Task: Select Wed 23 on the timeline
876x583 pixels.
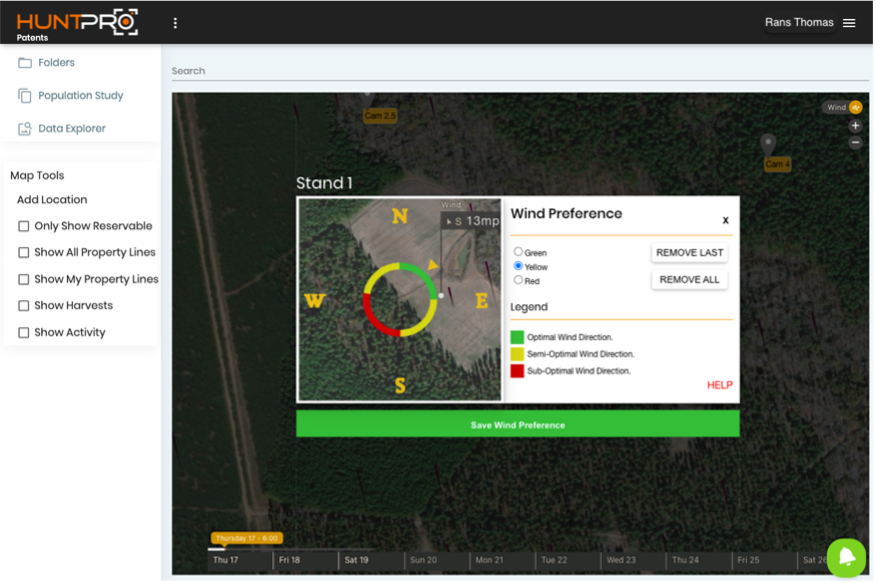Action: pos(621,560)
